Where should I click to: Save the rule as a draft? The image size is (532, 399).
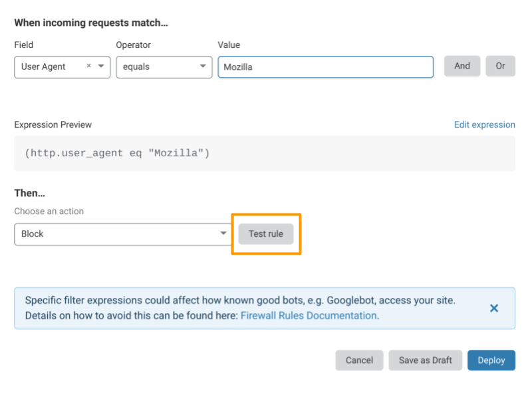[x=425, y=360]
